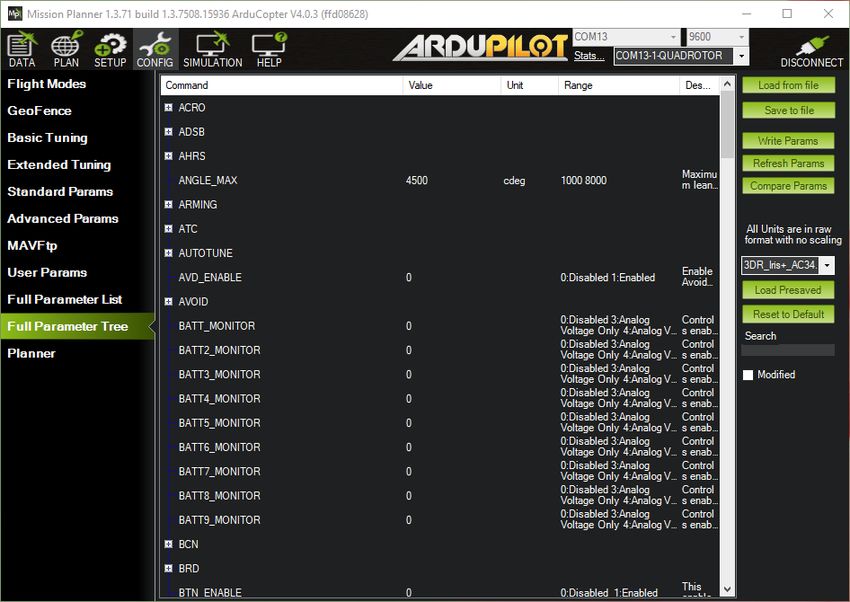Expand the ATC parameter group

pyautogui.click(x=168, y=229)
